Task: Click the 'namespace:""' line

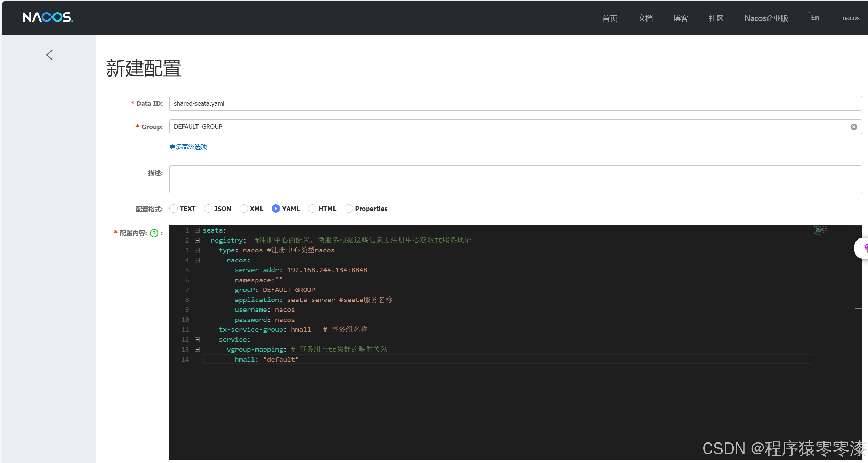Action: click(259, 280)
